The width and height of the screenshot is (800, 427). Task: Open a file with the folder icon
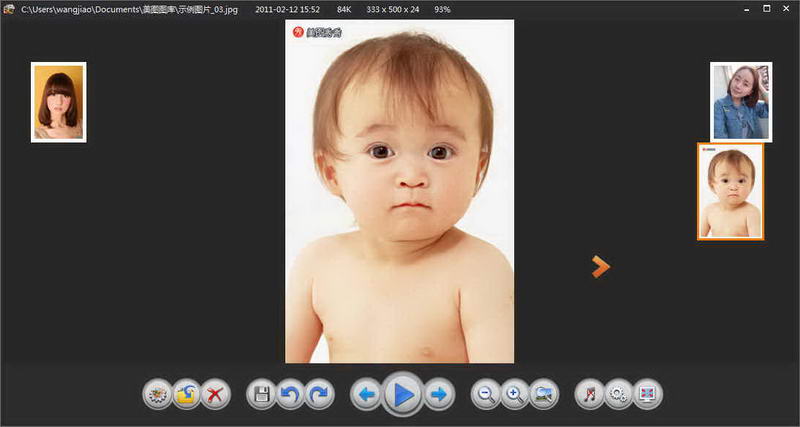[x=186, y=394]
